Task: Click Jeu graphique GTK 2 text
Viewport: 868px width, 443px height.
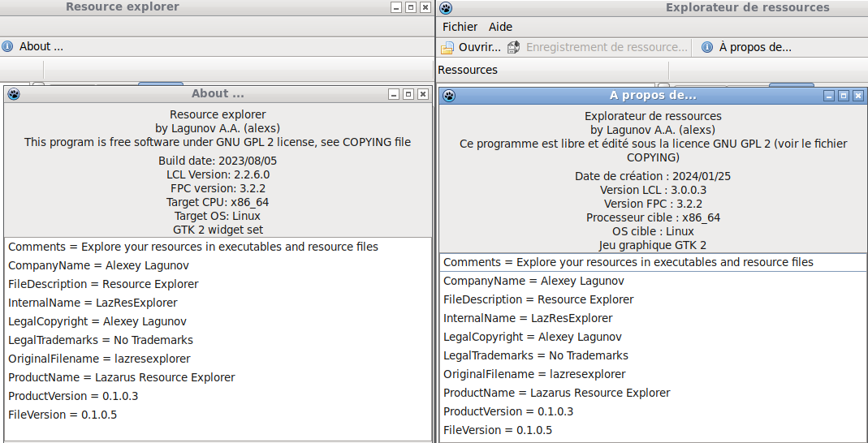Action: [653, 245]
